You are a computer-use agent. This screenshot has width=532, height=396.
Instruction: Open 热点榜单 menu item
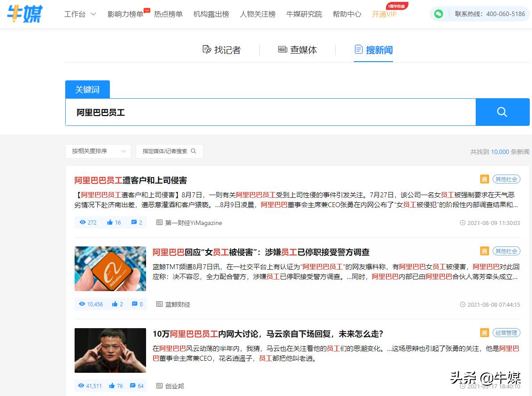(168, 14)
